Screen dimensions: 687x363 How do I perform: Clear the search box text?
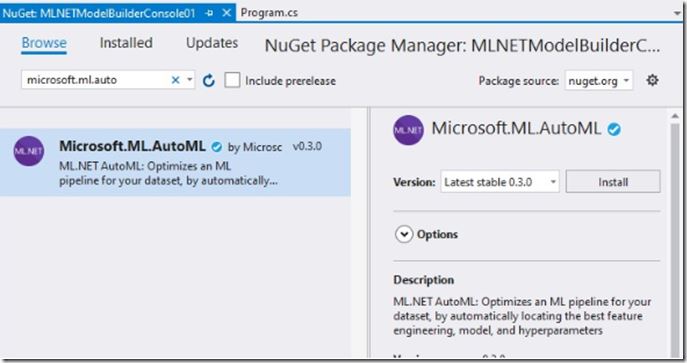click(175, 80)
